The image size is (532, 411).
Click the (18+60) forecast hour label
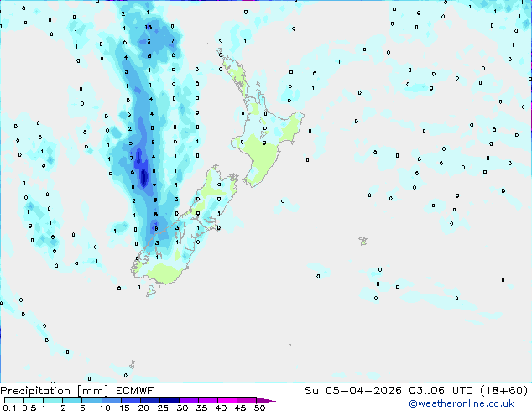point(504,391)
